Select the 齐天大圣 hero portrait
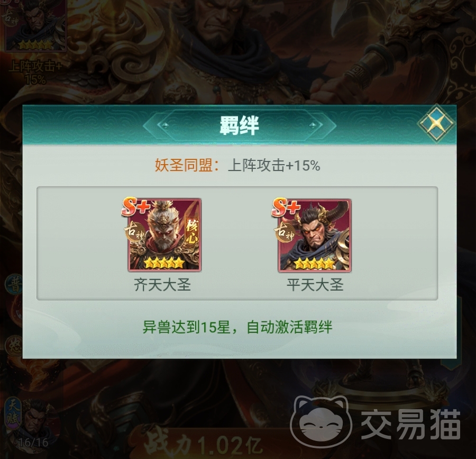 164,235
